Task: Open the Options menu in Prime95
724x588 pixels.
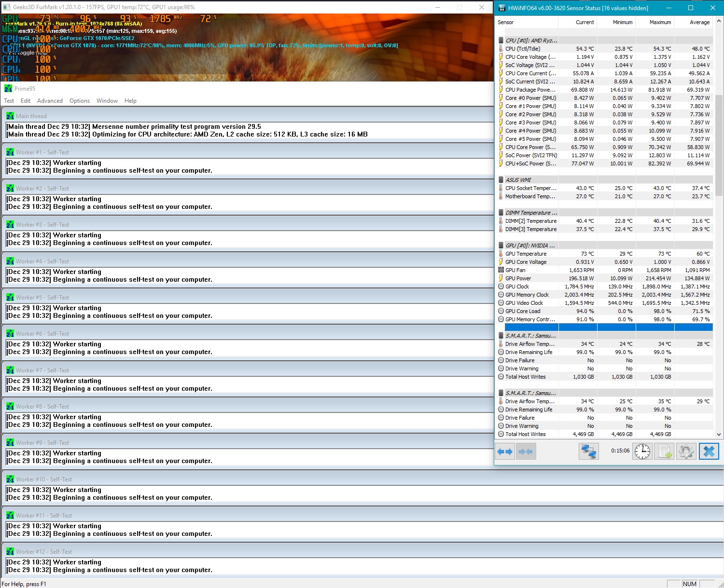Action: pyautogui.click(x=80, y=101)
